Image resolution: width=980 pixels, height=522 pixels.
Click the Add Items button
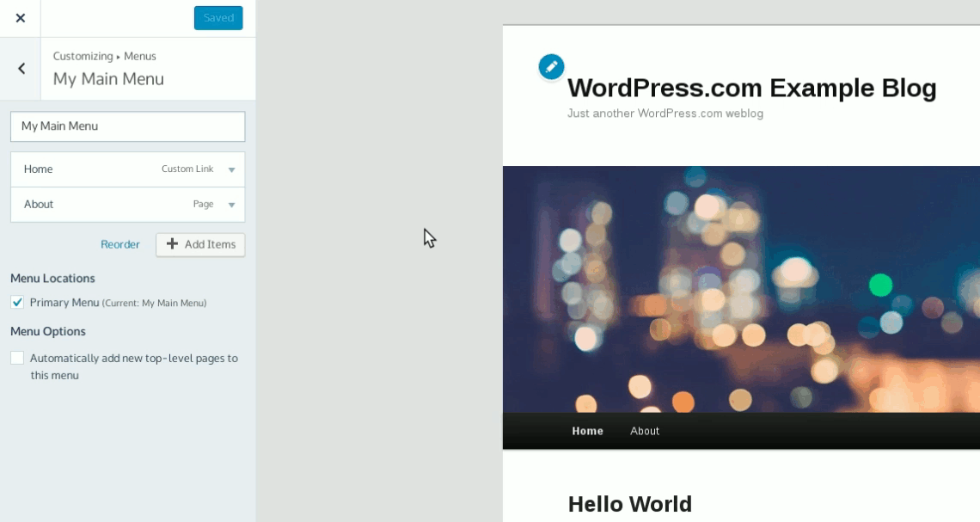[200, 244]
